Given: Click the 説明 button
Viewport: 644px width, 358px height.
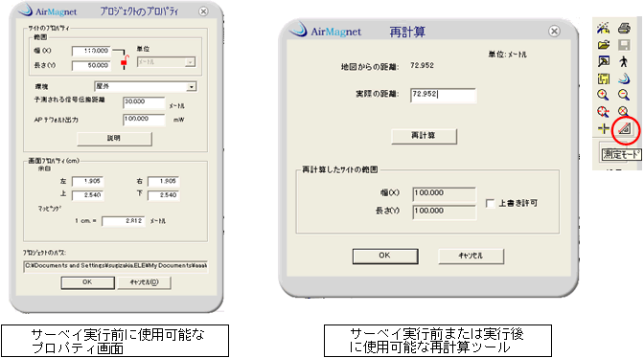Looking at the screenshot, I should coord(114,139).
